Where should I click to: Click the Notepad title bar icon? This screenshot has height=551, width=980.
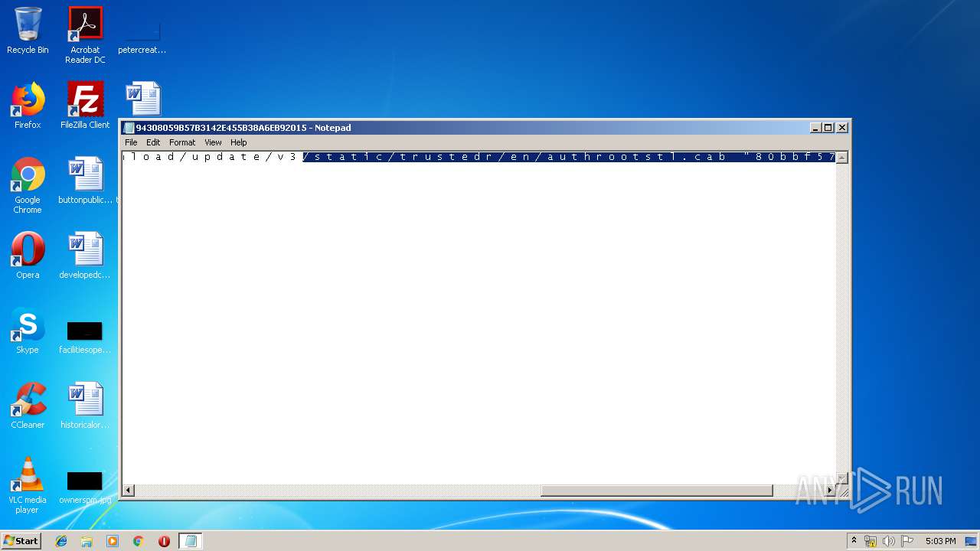(x=129, y=128)
